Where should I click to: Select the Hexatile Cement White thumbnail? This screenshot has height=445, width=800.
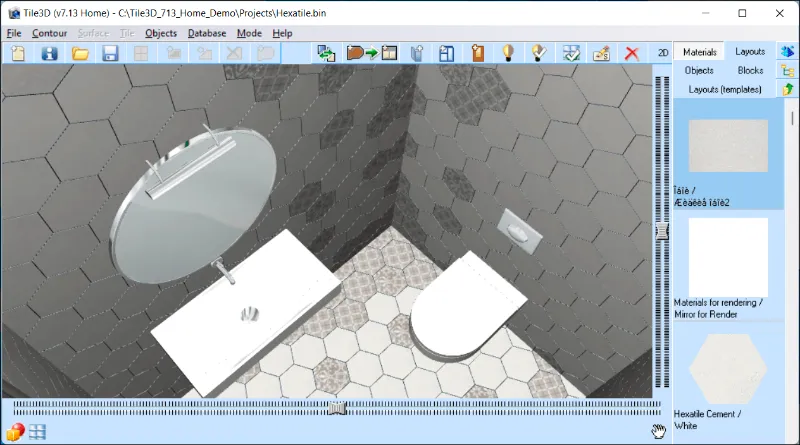pyautogui.click(x=728, y=366)
